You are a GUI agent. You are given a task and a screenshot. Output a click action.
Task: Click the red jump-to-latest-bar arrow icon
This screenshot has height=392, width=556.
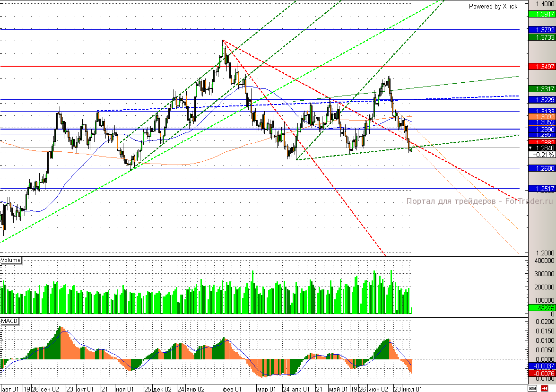[544, 388]
